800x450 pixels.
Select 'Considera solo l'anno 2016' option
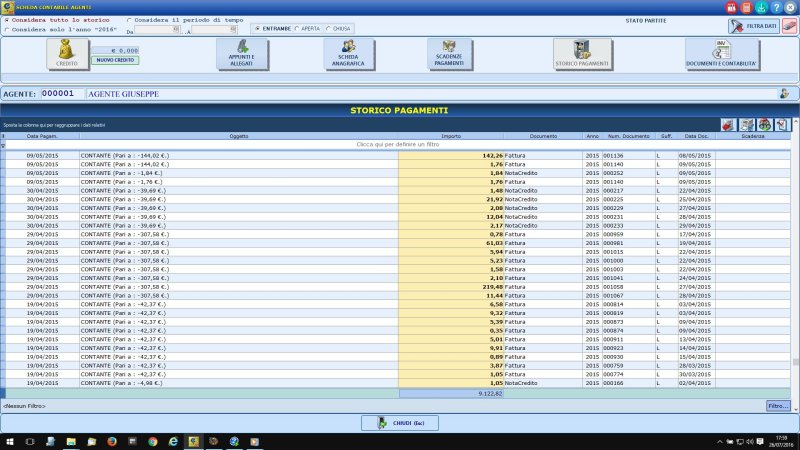[8, 29]
